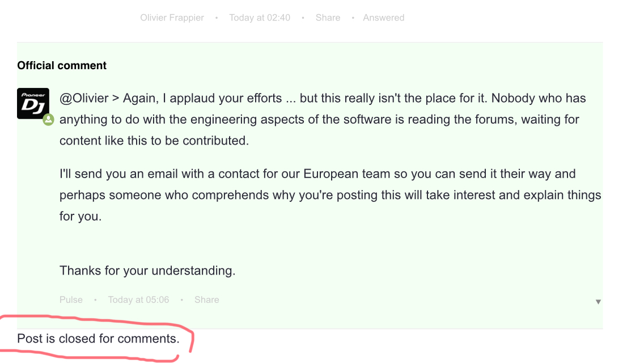Click the 'Official comment' heading
Screen dimensions: 644x363
click(x=62, y=65)
